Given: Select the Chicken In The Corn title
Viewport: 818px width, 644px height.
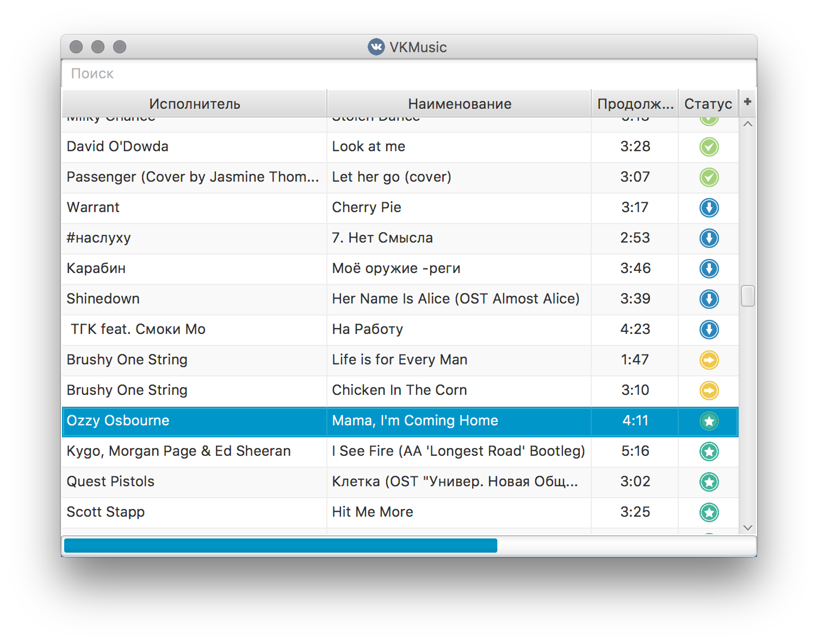Looking at the screenshot, I should click(459, 391).
